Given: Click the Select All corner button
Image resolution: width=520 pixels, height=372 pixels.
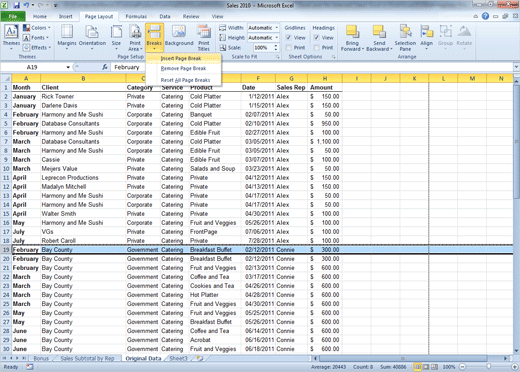Looking at the screenshot, I should tap(6, 78).
